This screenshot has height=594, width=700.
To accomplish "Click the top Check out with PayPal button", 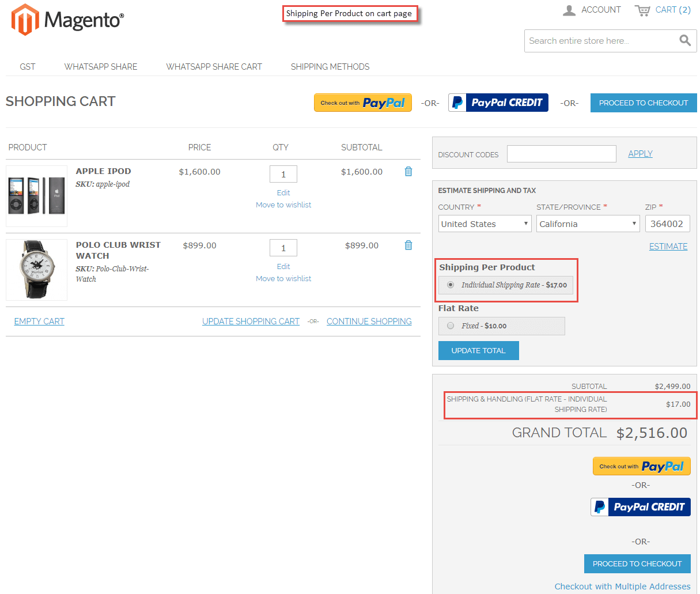I will [363, 103].
